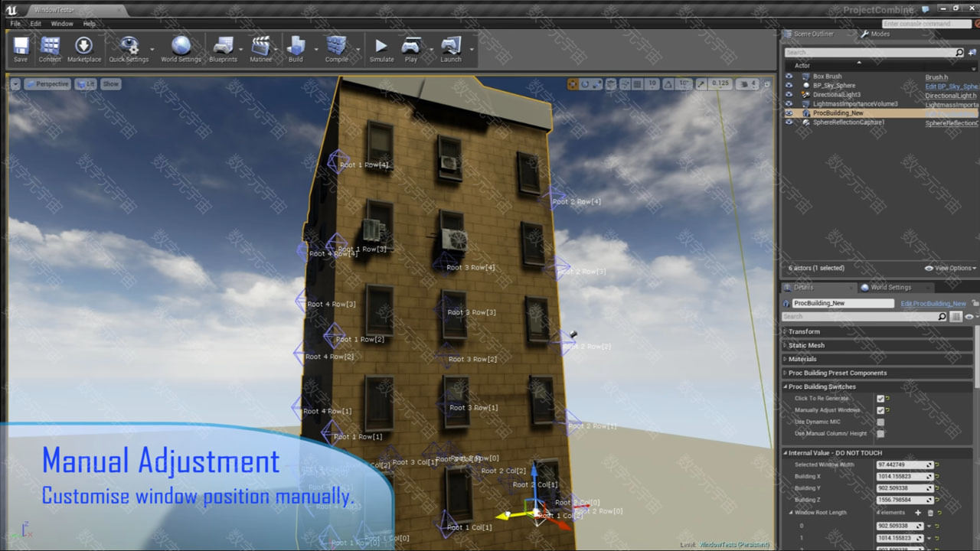Hide the Box Brush actor
Viewport: 980px width, 551px height.
click(789, 77)
